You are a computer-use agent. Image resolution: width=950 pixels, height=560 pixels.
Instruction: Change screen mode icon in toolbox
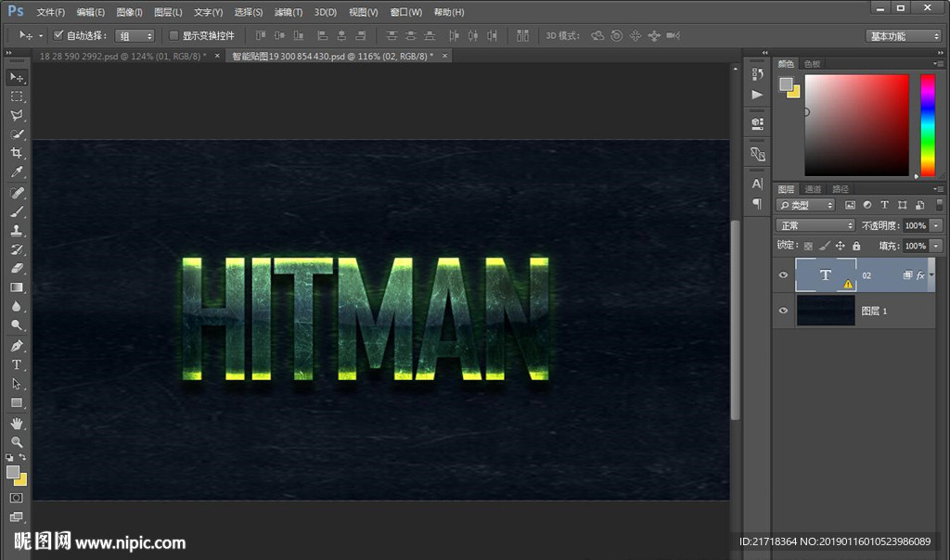(17, 517)
